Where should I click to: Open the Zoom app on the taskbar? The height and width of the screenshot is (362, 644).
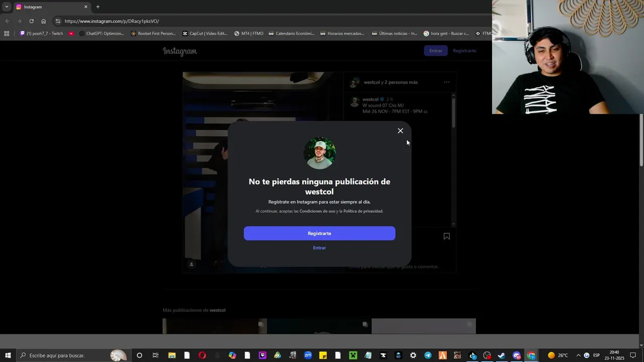point(308,355)
